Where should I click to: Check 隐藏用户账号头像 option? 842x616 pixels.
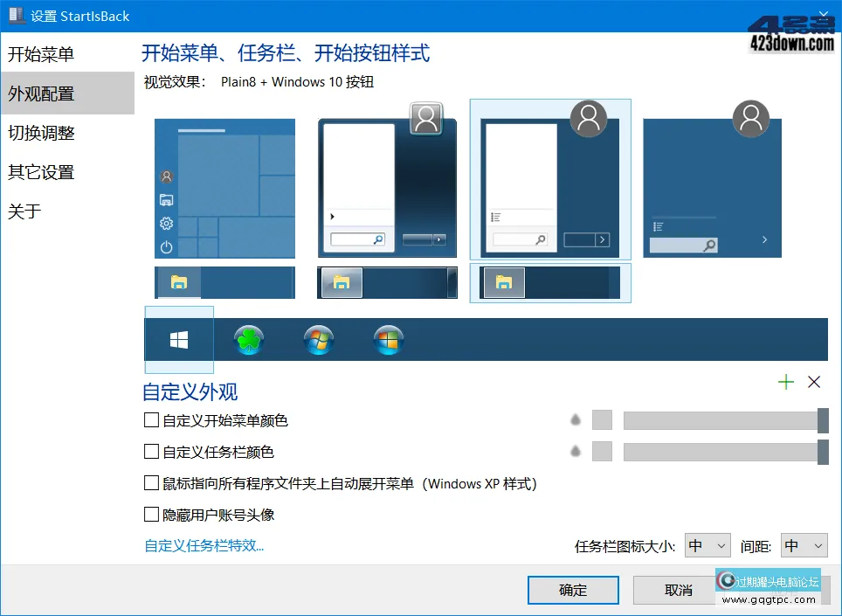click(150, 515)
